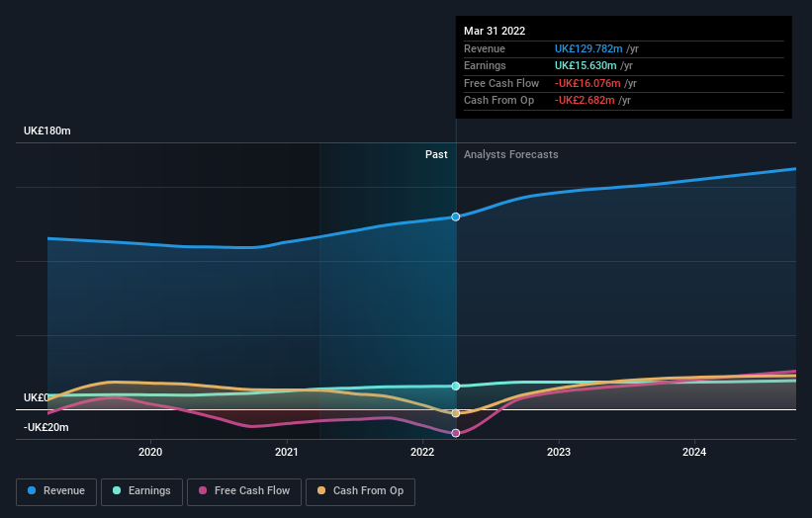Click the Analysts Forecasts label

511,155
